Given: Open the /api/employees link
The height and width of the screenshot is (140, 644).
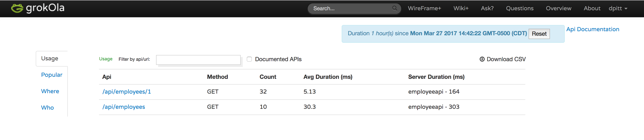Looking at the screenshot, I should [x=124, y=107].
